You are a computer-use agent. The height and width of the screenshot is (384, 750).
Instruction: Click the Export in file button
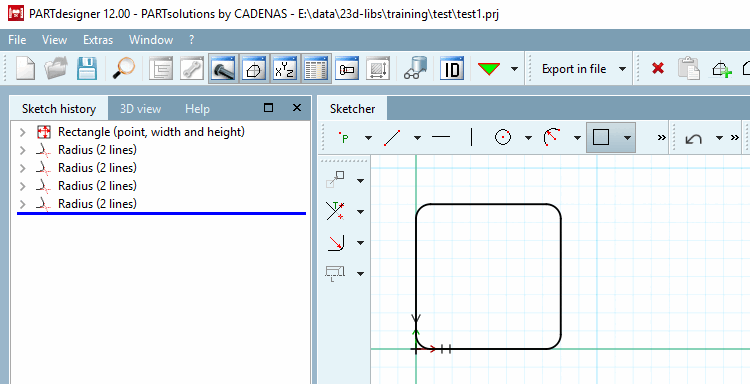point(574,69)
